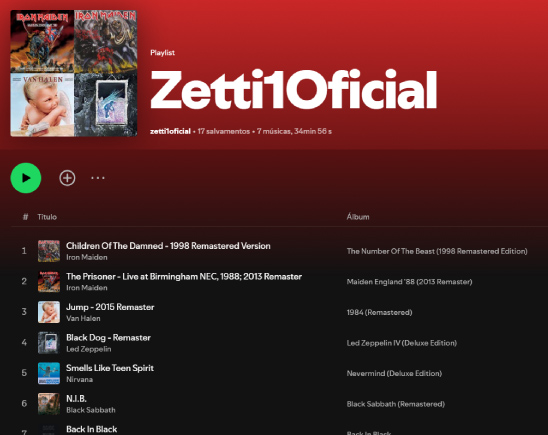Image resolution: width=548 pixels, height=435 pixels.
Task: Open Led Zeppelin artist link
Action: click(x=89, y=349)
